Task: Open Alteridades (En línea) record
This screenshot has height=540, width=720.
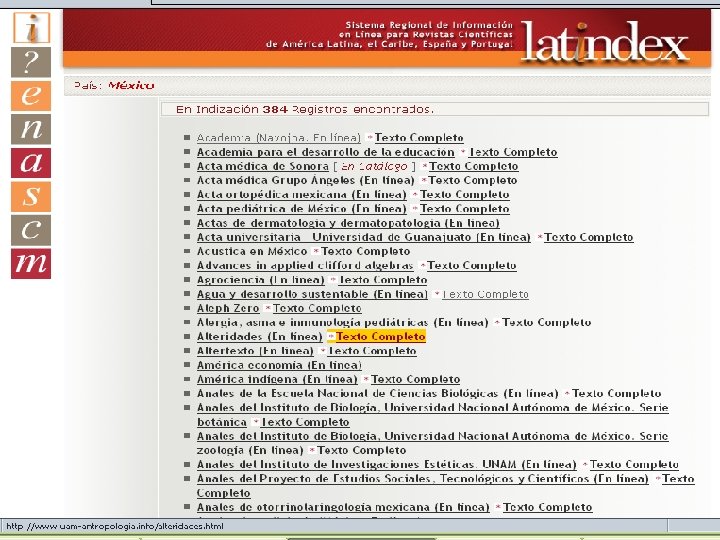Action: point(259,337)
